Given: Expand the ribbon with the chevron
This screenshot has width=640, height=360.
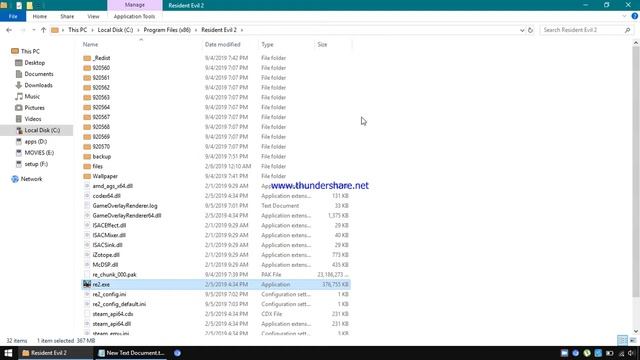Looking at the screenshot, I should (x=624, y=16).
